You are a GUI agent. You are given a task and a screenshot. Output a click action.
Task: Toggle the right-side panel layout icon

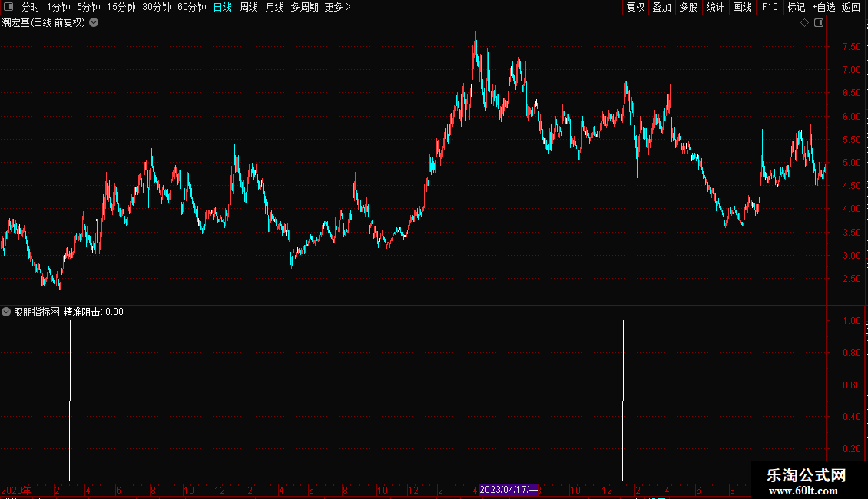819,23
